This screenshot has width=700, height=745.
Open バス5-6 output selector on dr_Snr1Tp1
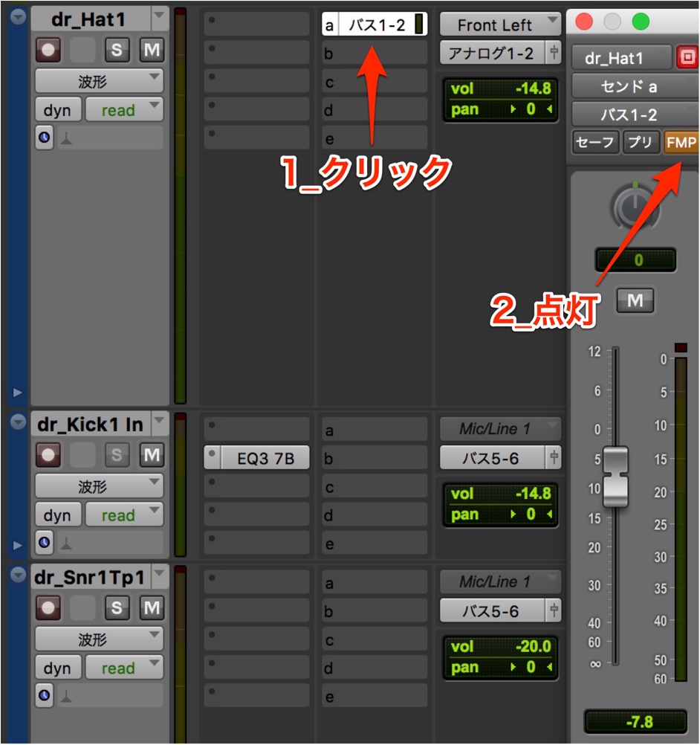click(491, 611)
